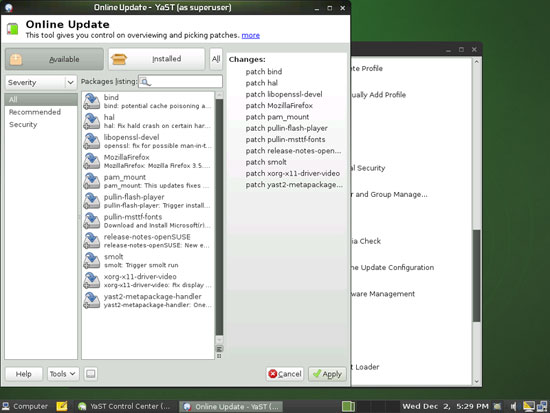Click the MozillaFirefox patch install icon

(92, 161)
